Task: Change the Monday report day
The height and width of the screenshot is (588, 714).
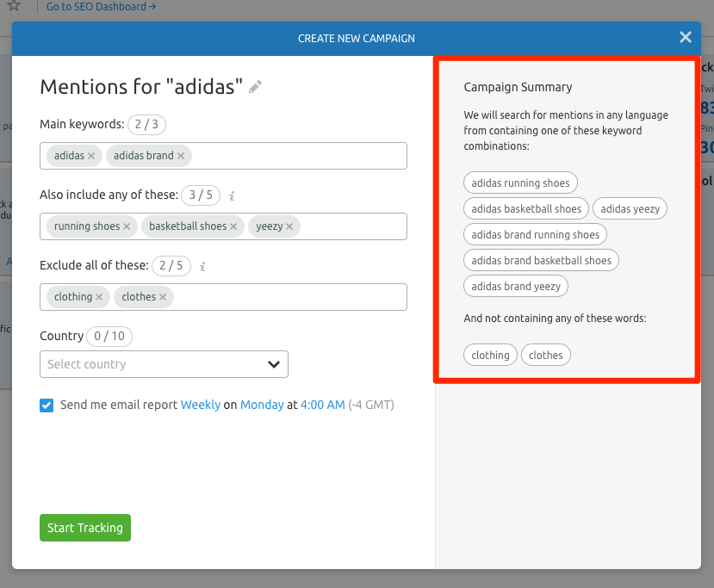Action: click(x=262, y=405)
